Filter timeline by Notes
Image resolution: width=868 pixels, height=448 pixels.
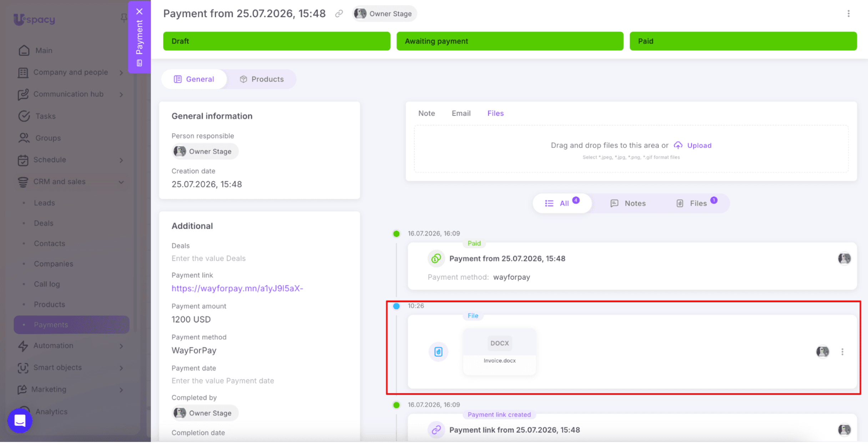(x=628, y=203)
